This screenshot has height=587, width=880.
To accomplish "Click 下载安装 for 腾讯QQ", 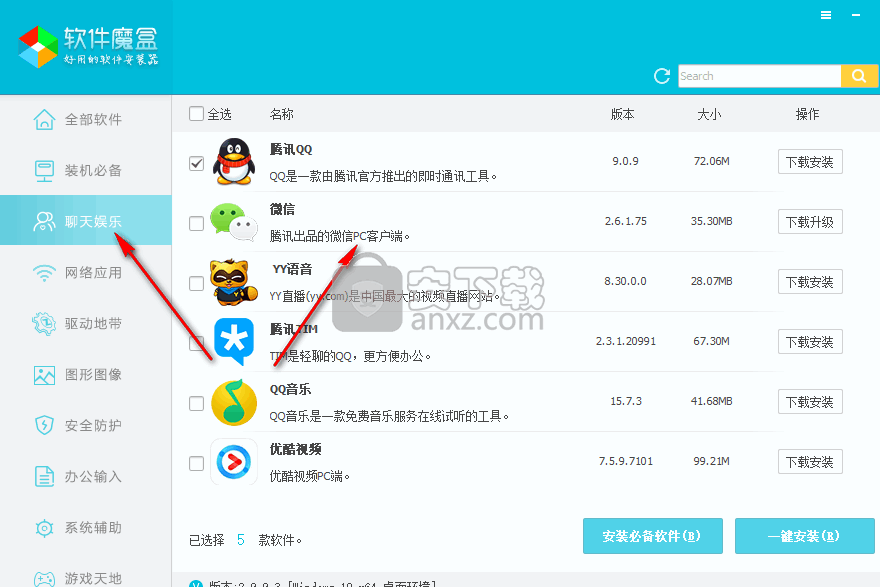I will [810, 162].
